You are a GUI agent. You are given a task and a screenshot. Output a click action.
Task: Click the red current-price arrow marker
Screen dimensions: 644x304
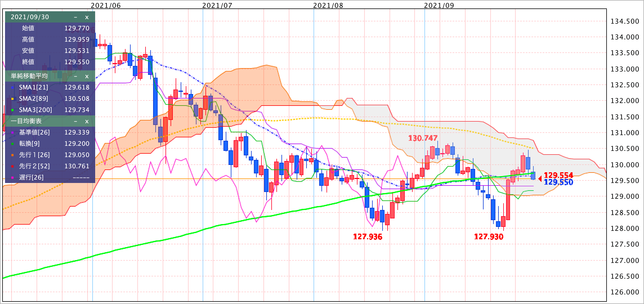pos(540,178)
